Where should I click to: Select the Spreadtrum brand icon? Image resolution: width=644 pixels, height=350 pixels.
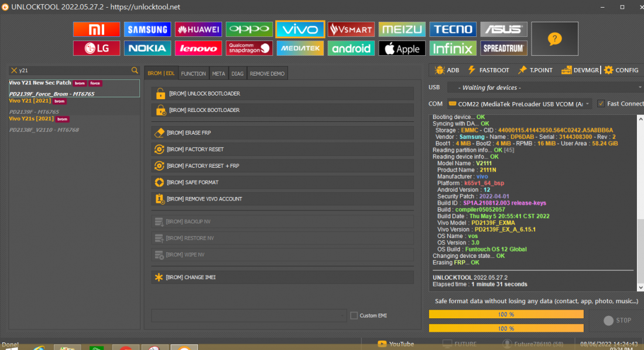coord(504,48)
